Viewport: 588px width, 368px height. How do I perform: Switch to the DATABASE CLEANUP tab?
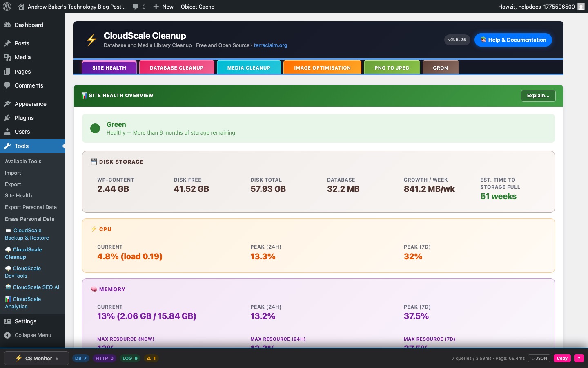tap(176, 67)
